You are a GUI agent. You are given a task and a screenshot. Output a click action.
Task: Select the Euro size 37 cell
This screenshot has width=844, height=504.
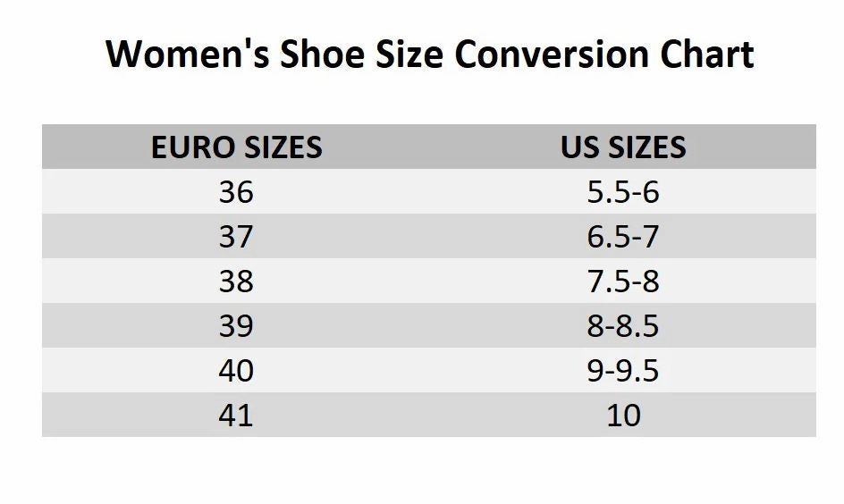236,237
